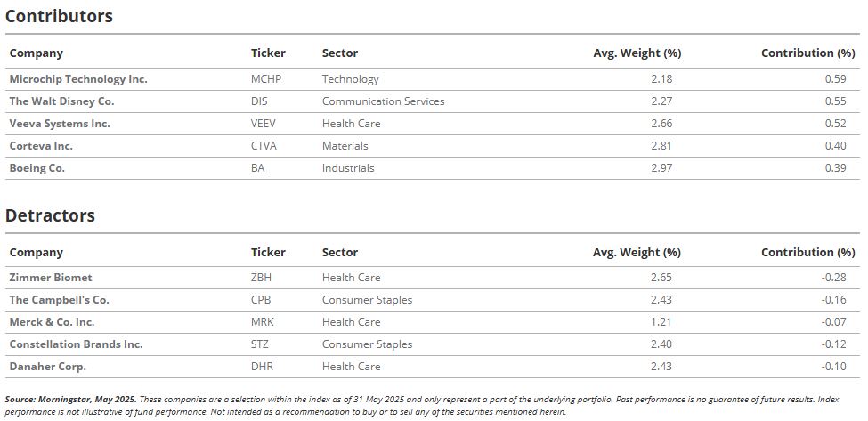The image size is (868, 421).
Task: Click the Source: Morningstar, May 2025 footnote
Action: tap(71, 399)
